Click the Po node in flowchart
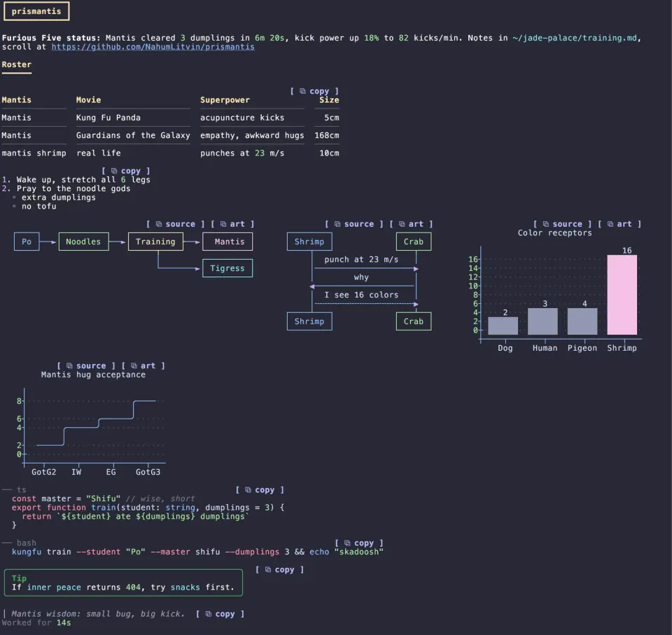Screen dimensions: 672x635 [x=27, y=242]
